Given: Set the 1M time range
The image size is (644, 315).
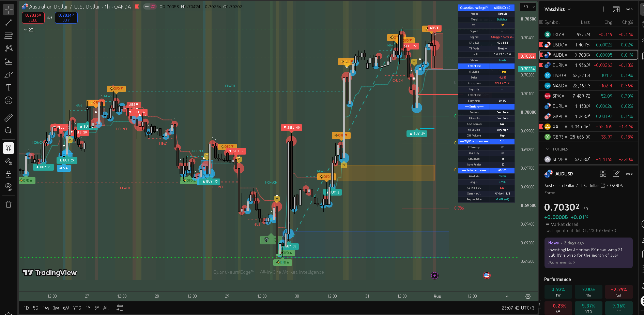Looking at the screenshot, I should click(46, 308).
